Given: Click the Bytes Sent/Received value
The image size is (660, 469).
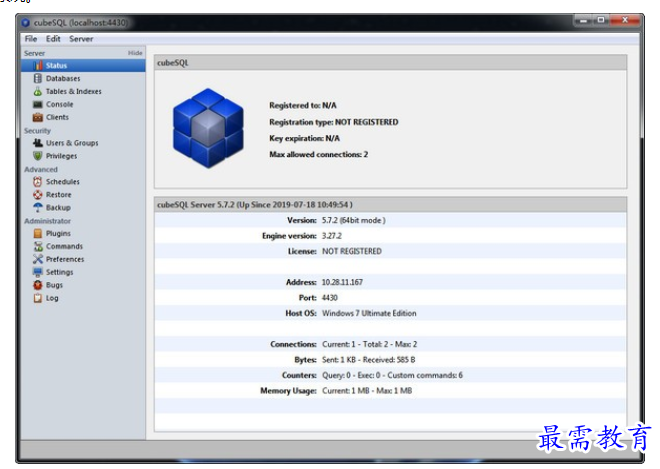Looking at the screenshot, I should 369,360.
